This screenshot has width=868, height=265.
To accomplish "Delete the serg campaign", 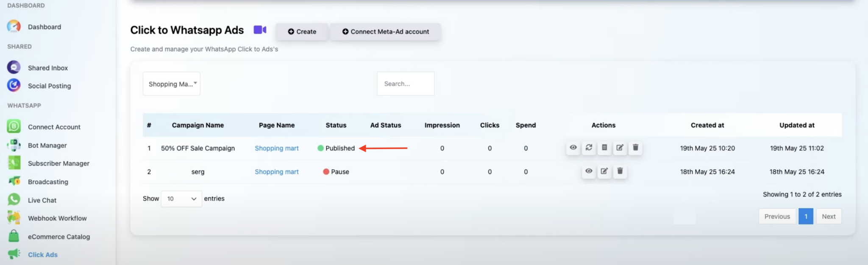I will pyautogui.click(x=620, y=171).
